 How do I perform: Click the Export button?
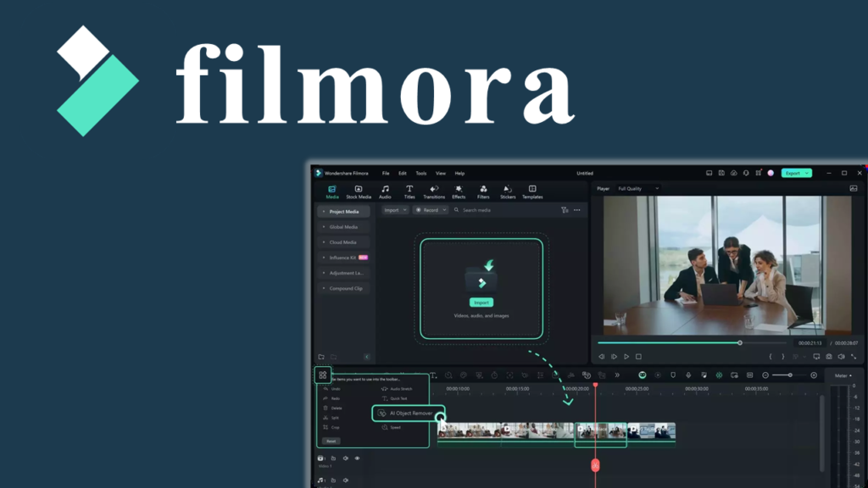pos(797,173)
